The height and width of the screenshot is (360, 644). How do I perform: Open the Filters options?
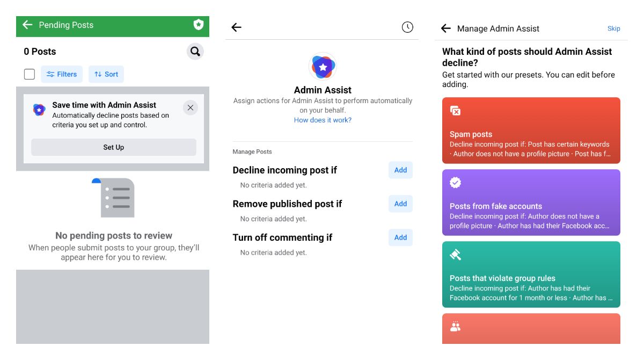pyautogui.click(x=62, y=74)
